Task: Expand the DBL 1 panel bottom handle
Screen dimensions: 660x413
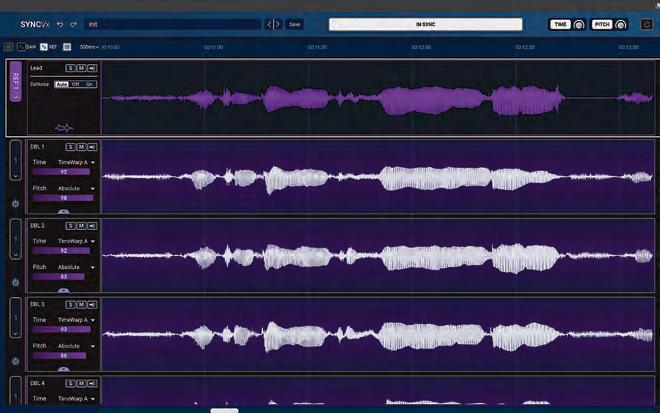Action: (64, 212)
